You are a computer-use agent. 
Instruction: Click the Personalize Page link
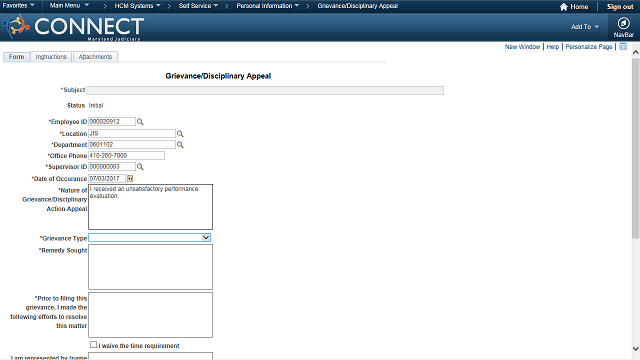(589, 47)
